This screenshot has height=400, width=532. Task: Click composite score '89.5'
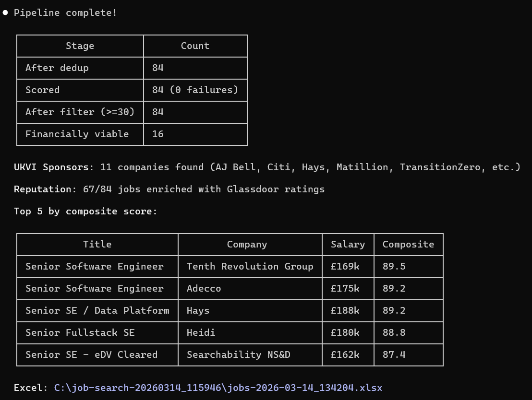coord(394,267)
